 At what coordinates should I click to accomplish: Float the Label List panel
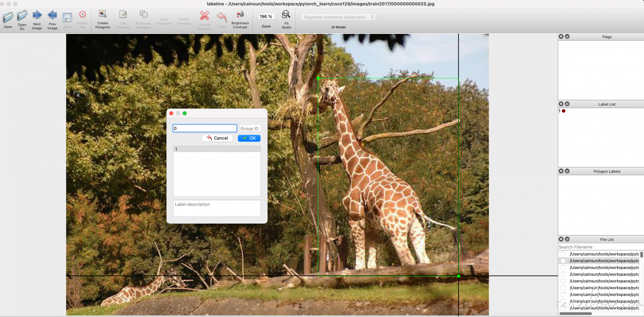(567, 104)
